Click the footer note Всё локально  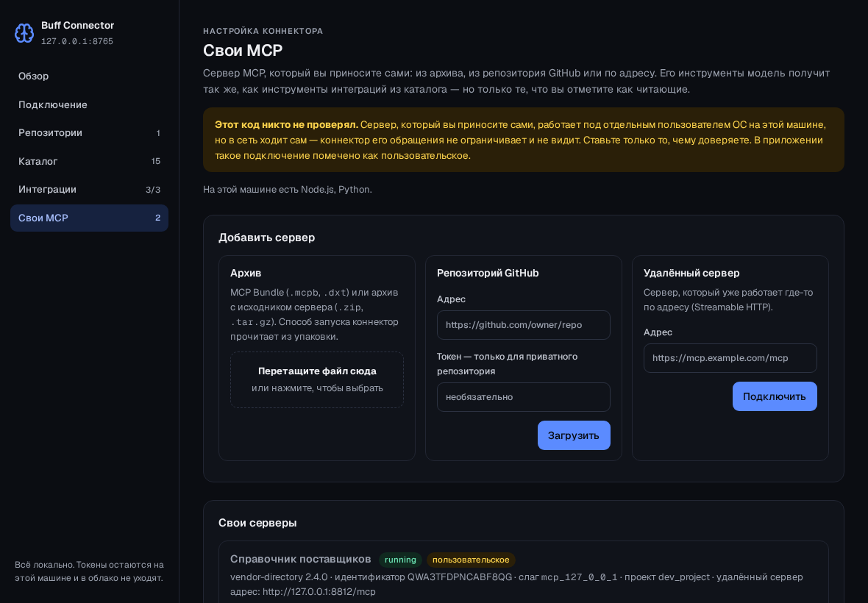point(89,571)
